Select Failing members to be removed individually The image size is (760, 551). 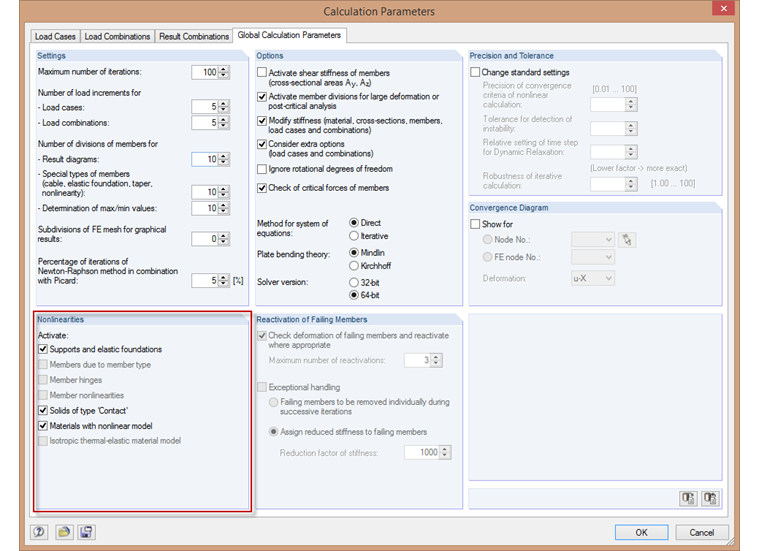[274, 402]
